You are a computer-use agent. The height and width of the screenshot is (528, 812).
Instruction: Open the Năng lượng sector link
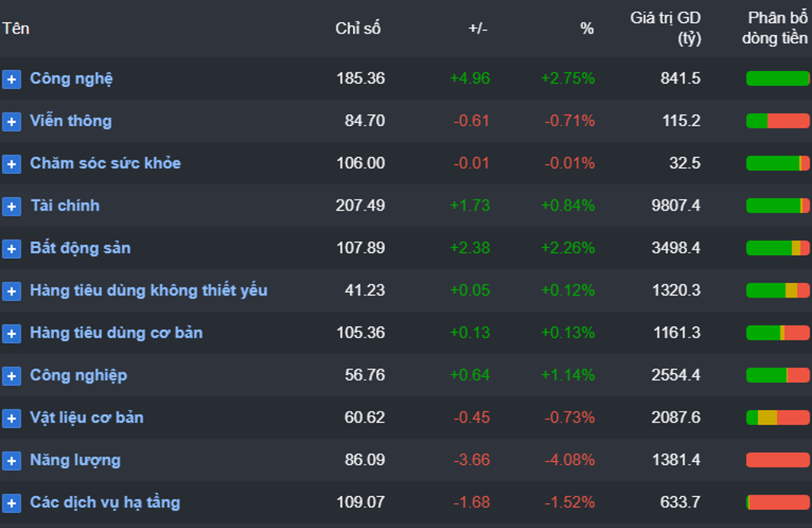(x=75, y=460)
